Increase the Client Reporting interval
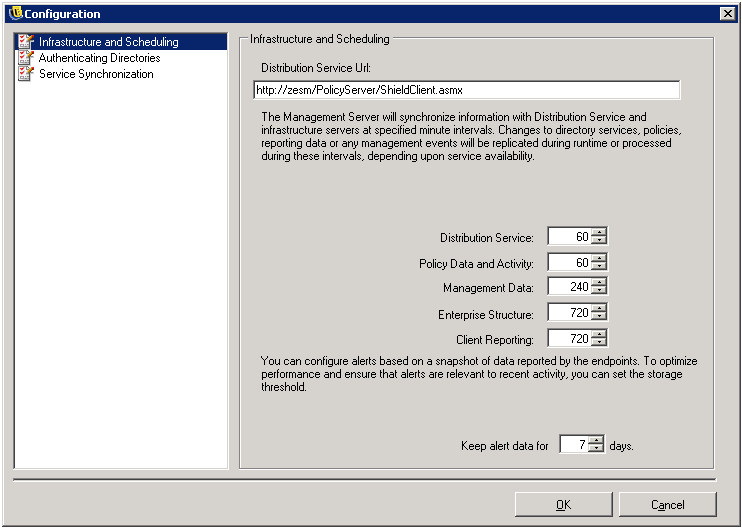 coord(599,334)
